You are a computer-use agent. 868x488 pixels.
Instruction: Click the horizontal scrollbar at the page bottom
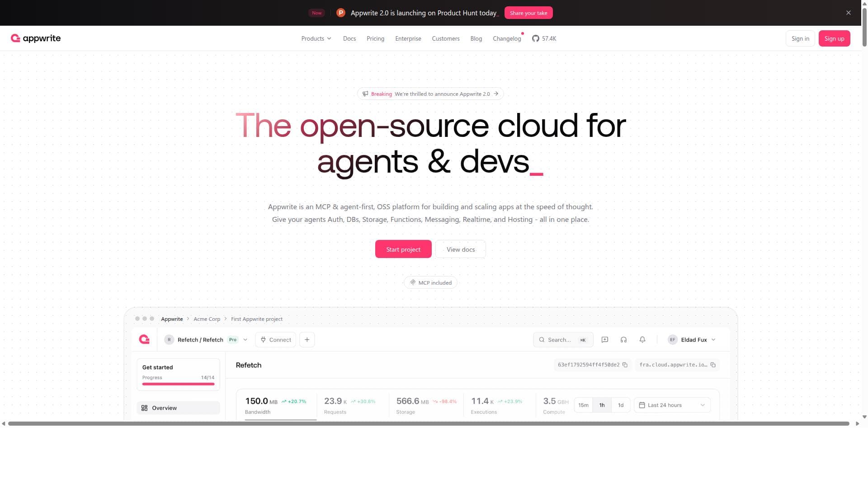429,423
